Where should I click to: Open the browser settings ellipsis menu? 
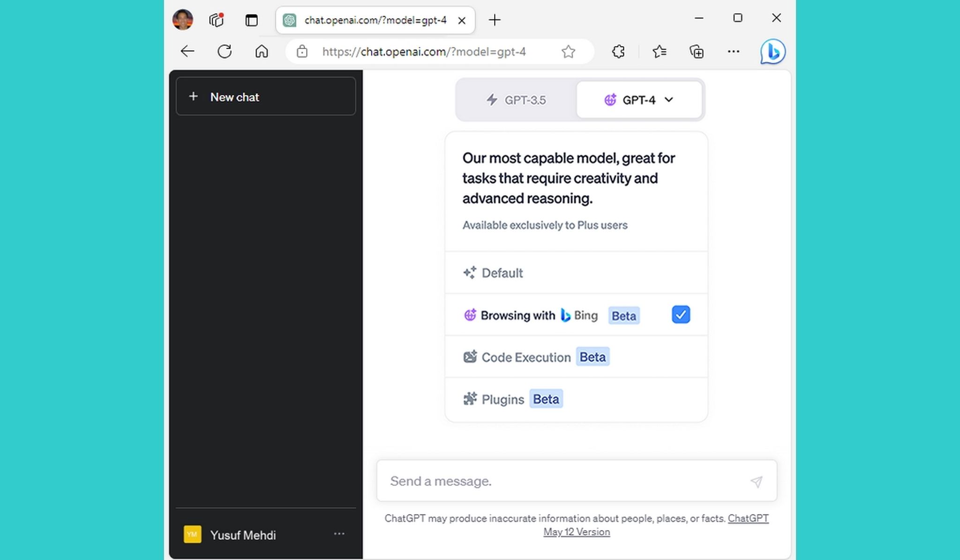pyautogui.click(x=733, y=52)
